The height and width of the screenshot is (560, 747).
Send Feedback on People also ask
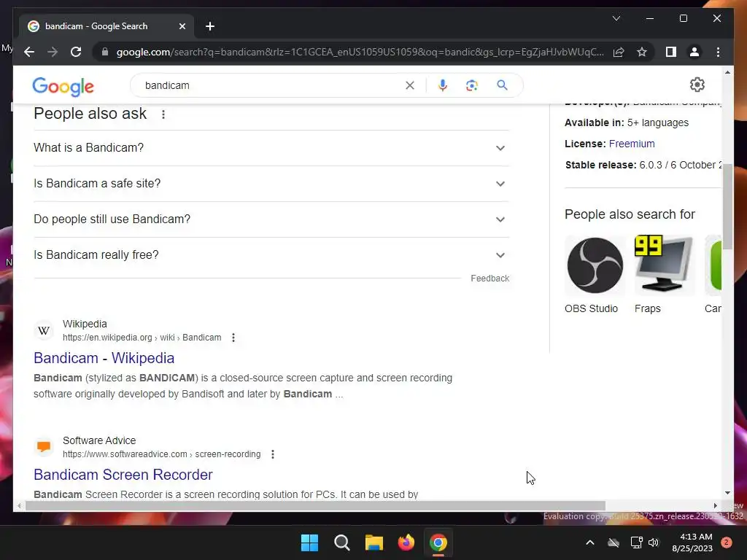tap(489, 278)
